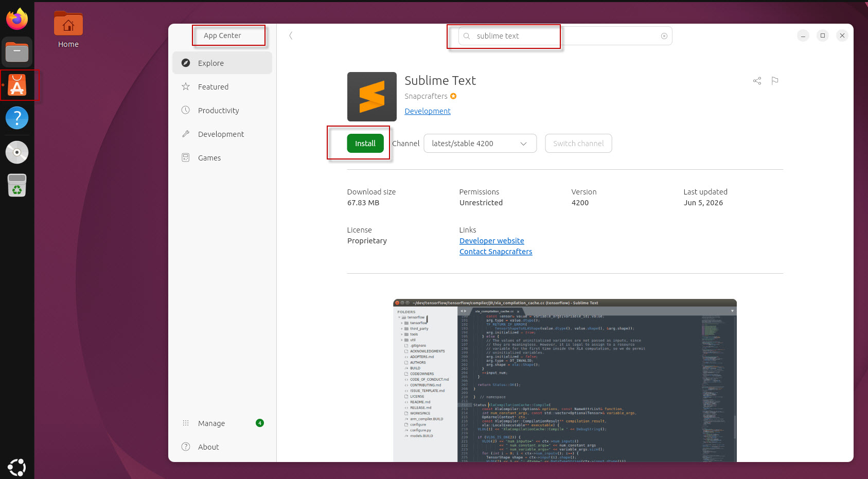This screenshot has width=868, height=479.
Task: Click the Sublime Text title heading
Action: [440, 81]
